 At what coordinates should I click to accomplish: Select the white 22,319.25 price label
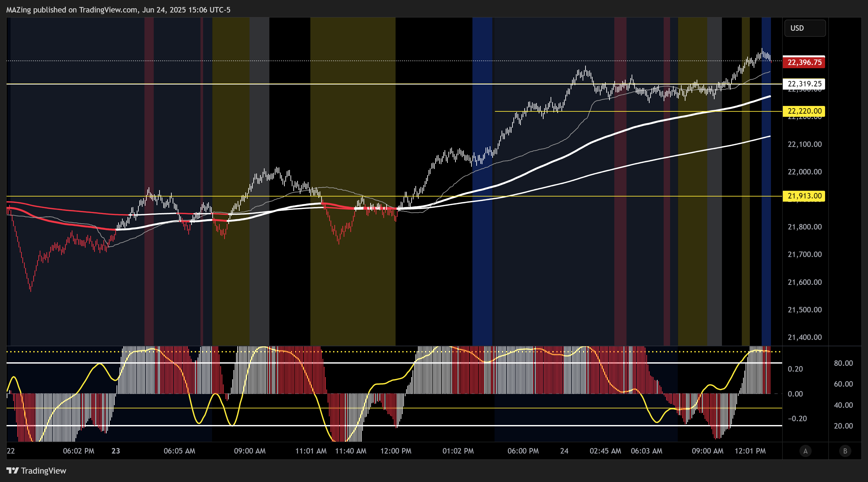pyautogui.click(x=804, y=84)
